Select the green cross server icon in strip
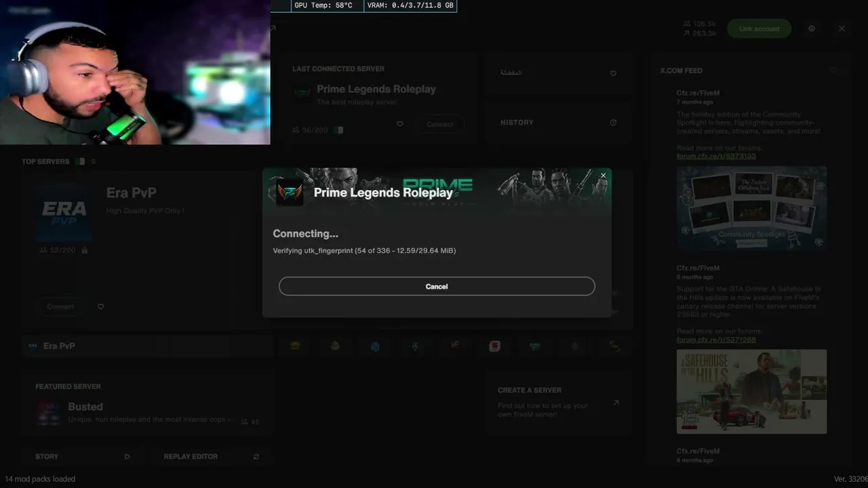This screenshot has height=488, width=868. (415, 346)
